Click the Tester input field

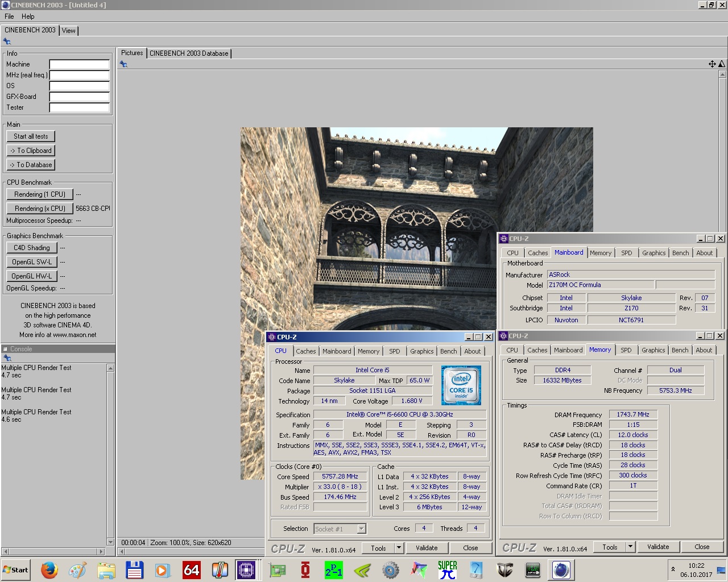(80, 107)
